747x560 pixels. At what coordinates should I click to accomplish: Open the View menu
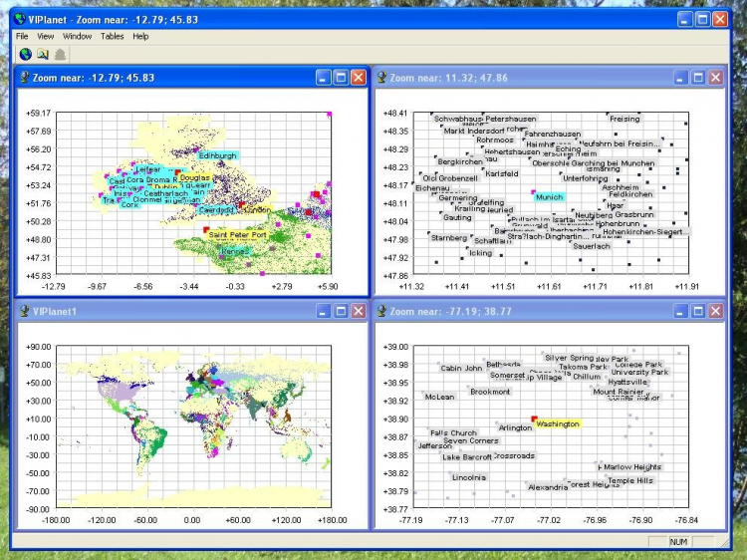click(x=46, y=36)
